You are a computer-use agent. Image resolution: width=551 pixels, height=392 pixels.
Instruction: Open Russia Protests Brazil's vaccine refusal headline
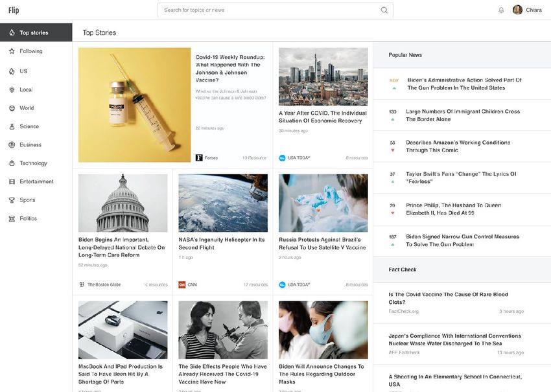tap(322, 244)
